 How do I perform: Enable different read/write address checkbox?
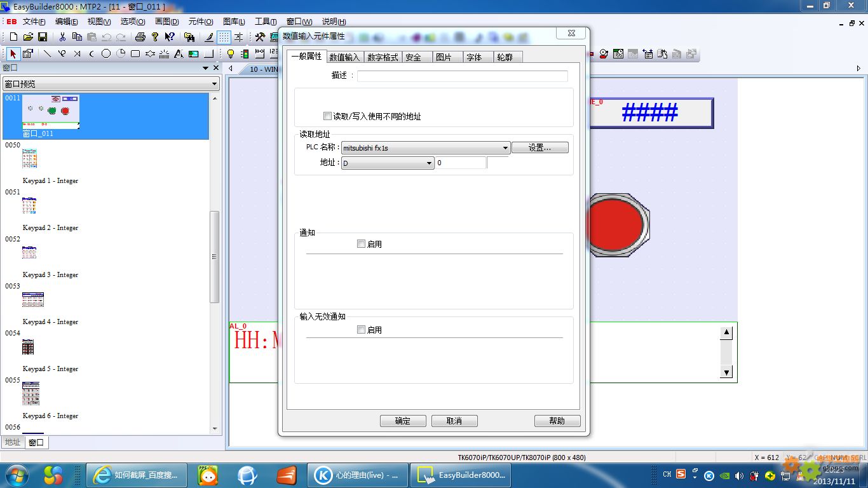click(x=327, y=116)
